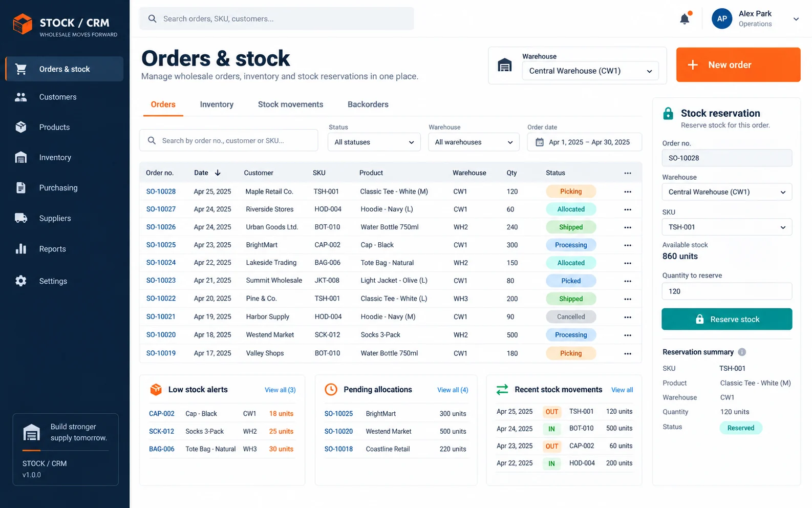Screen dimensions: 812x508
Task: Open the table column options menu
Action: [x=628, y=173]
